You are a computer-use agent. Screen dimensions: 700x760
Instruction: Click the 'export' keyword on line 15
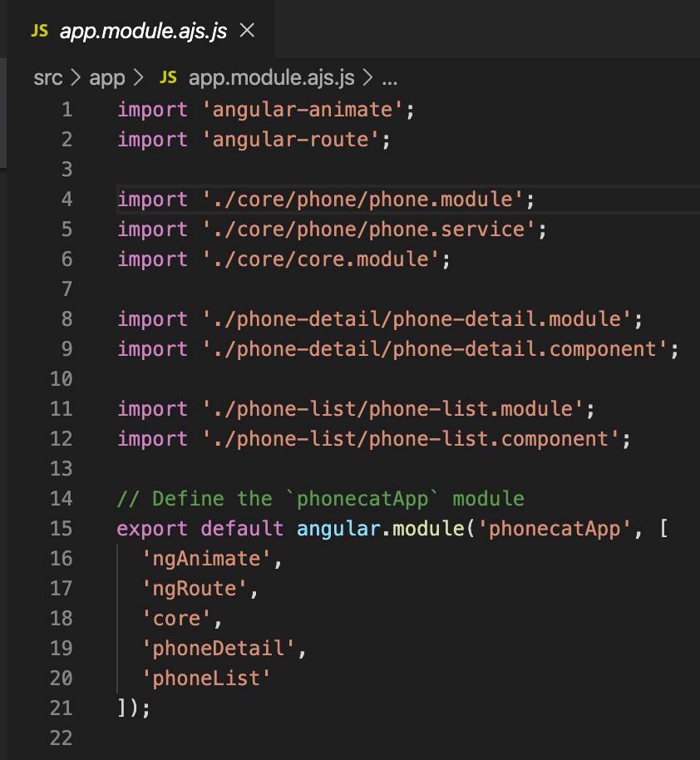coord(152,528)
